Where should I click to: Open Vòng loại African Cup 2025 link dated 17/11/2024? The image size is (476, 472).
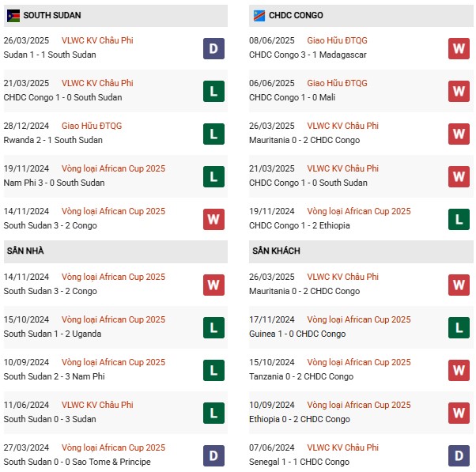359,319
